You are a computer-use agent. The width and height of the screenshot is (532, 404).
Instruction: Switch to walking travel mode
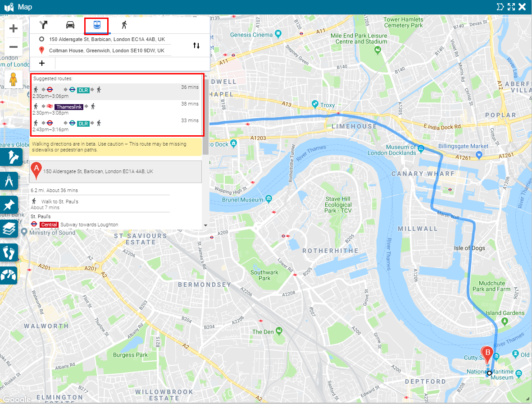point(124,25)
